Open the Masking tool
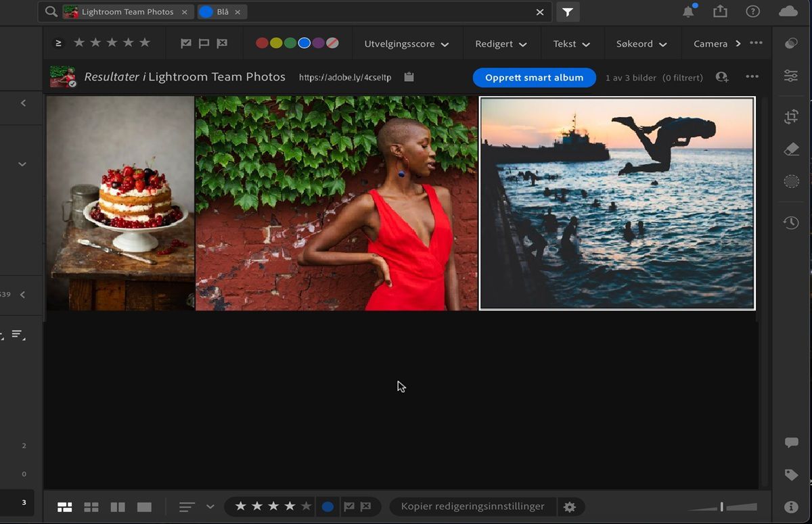The width and height of the screenshot is (812, 524). [790, 181]
